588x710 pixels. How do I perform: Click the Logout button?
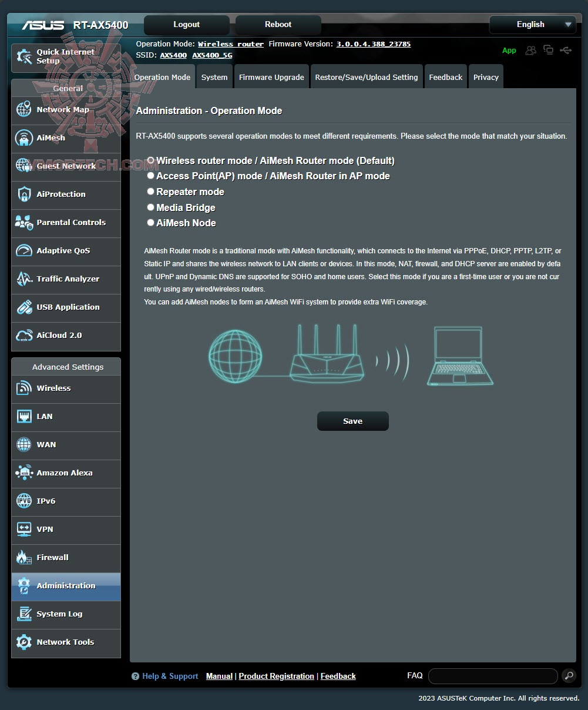point(187,25)
